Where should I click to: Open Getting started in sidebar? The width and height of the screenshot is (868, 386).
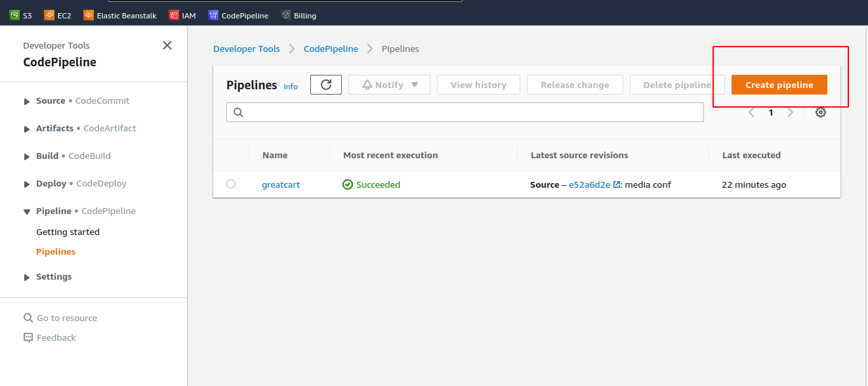tap(68, 232)
